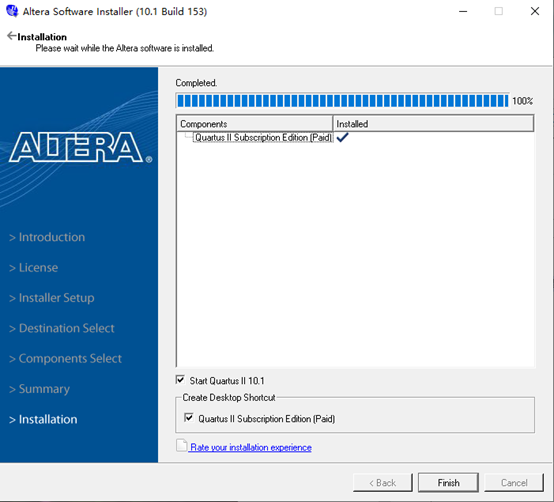Select Quartus II Subscription Edition tree item
This screenshot has height=502, width=554.
point(263,137)
